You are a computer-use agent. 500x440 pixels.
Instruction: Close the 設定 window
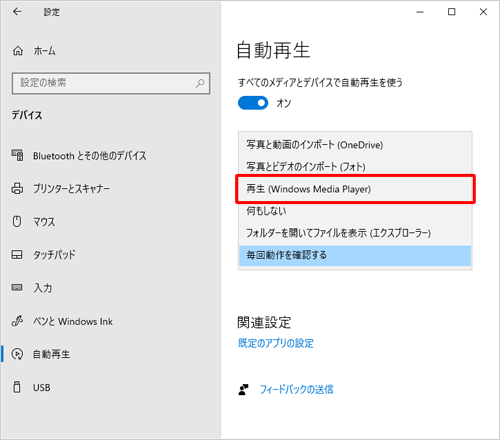tap(483, 12)
